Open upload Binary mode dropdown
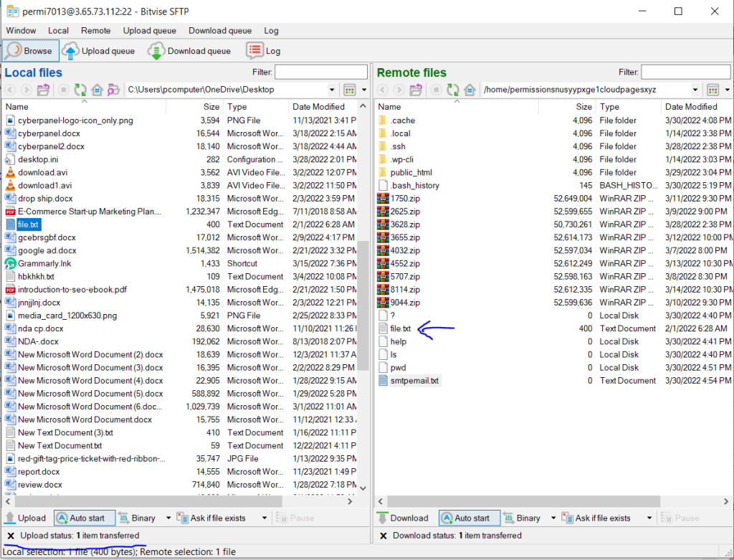The image size is (734, 560). click(x=168, y=518)
